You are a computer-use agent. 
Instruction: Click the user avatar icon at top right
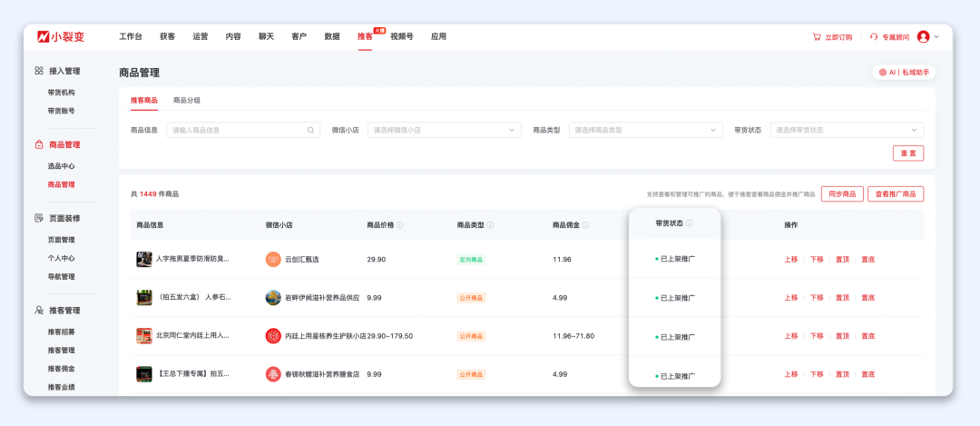coord(923,36)
